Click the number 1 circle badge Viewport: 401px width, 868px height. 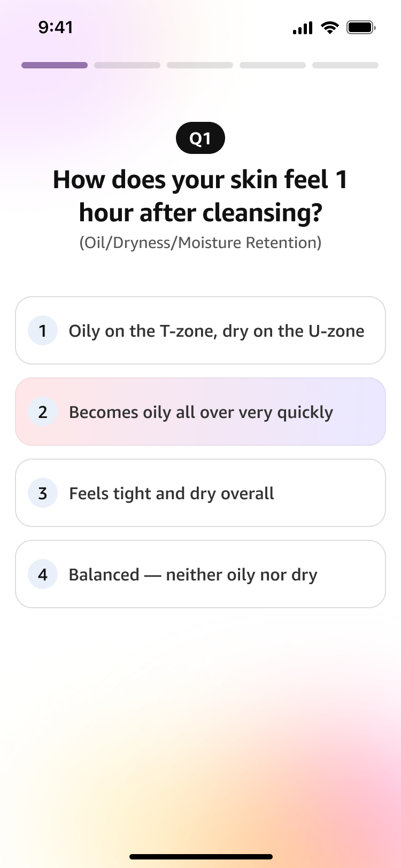[43, 331]
